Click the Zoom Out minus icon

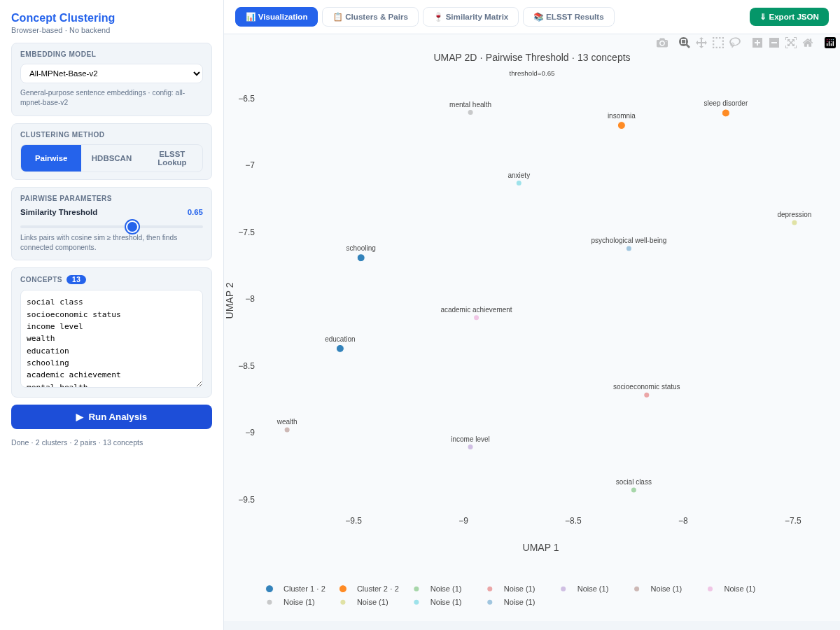coord(774,43)
